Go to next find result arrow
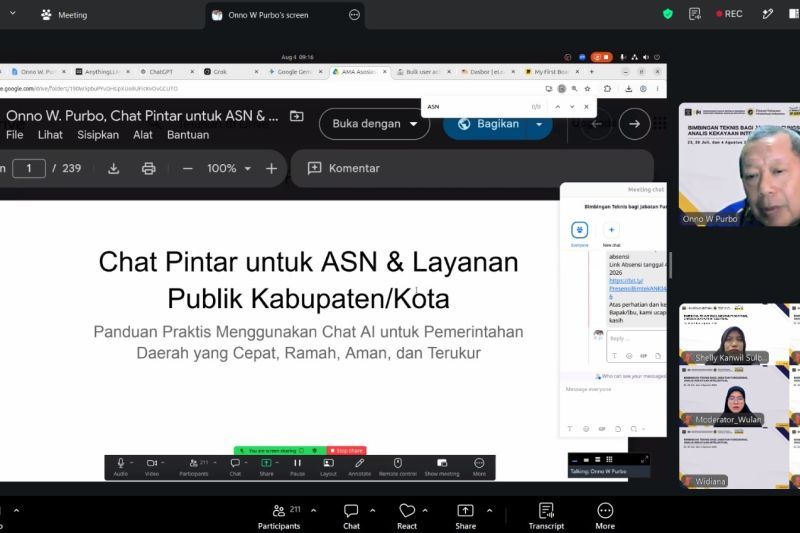Viewport: 800px width, 533px height. pos(572,107)
